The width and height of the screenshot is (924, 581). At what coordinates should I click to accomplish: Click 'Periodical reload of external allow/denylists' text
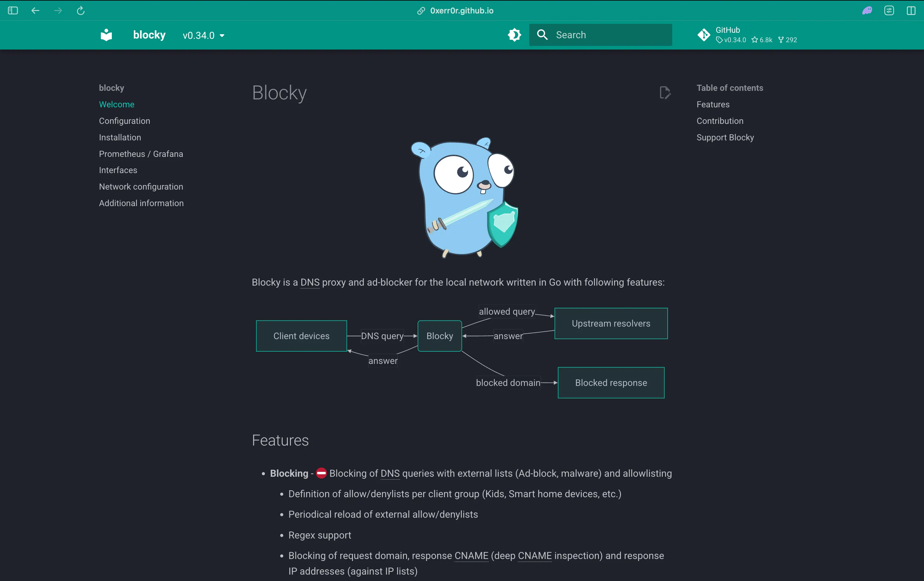coord(383,514)
